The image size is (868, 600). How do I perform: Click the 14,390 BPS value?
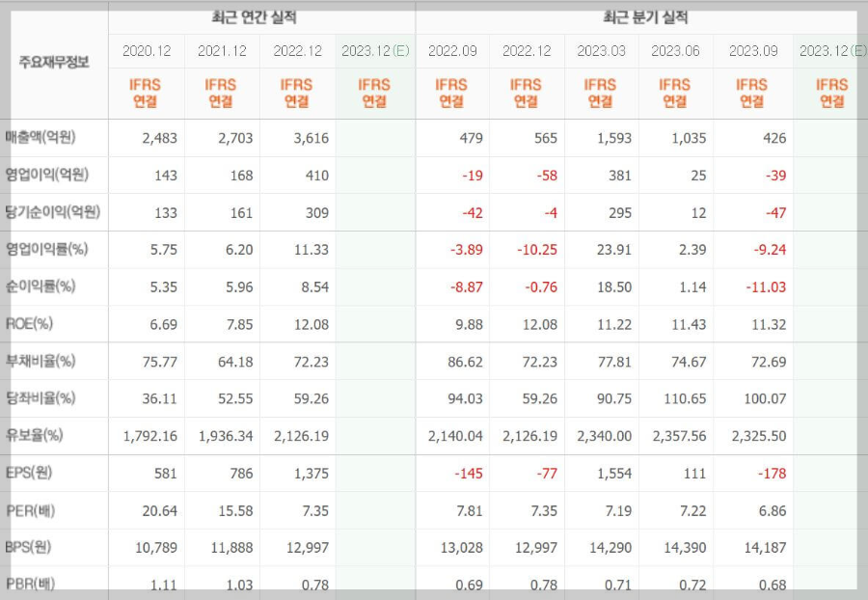686,547
